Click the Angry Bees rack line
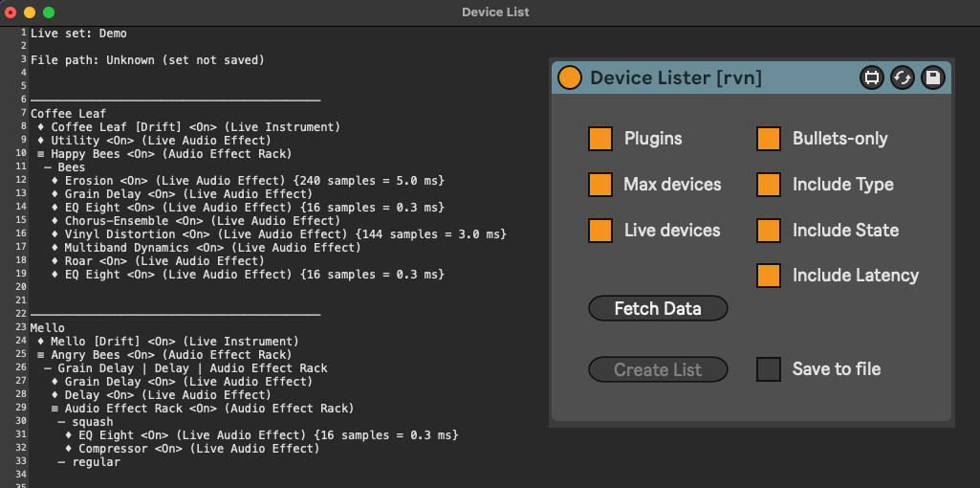980x488 pixels. pyautogui.click(x=163, y=355)
